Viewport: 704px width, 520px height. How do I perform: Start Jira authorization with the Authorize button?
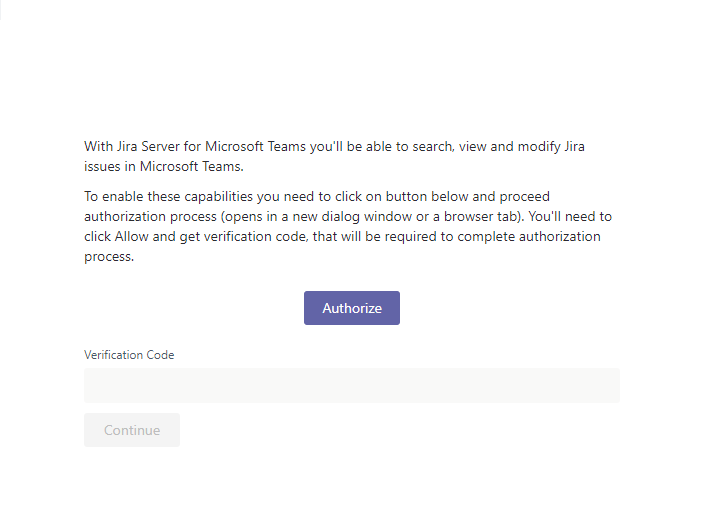pyautogui.click(x=351, y=308)
